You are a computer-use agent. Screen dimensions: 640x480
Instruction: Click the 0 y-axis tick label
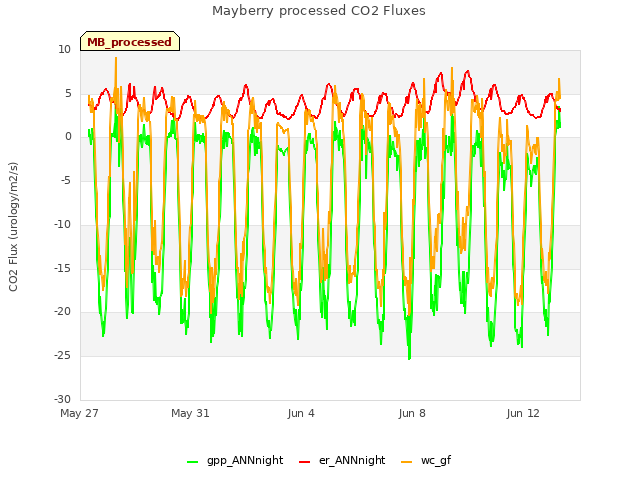coord(68,137)
